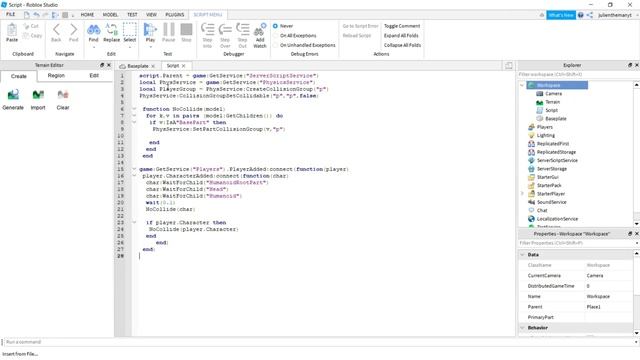The height and width of the screenshot is (360, 640).
Task: Collapse the Workspace tree node
Action: point(522,85)
